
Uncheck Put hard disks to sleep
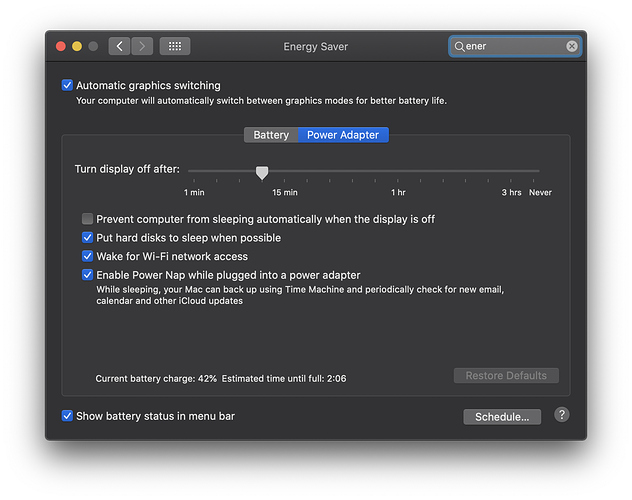click(x=88, y=238)
